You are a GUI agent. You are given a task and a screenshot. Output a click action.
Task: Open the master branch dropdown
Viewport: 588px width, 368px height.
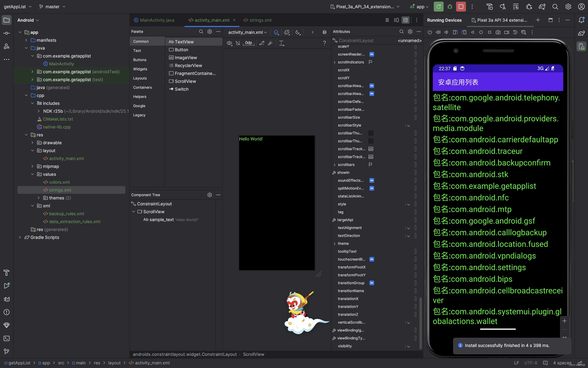[52, 7]
